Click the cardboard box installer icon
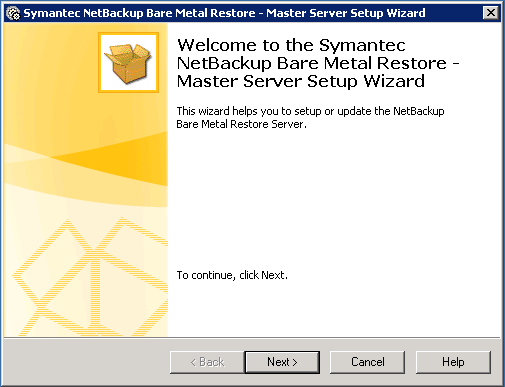Image resolution: width=505 pixels, height=387 pixels. point(128,62)
